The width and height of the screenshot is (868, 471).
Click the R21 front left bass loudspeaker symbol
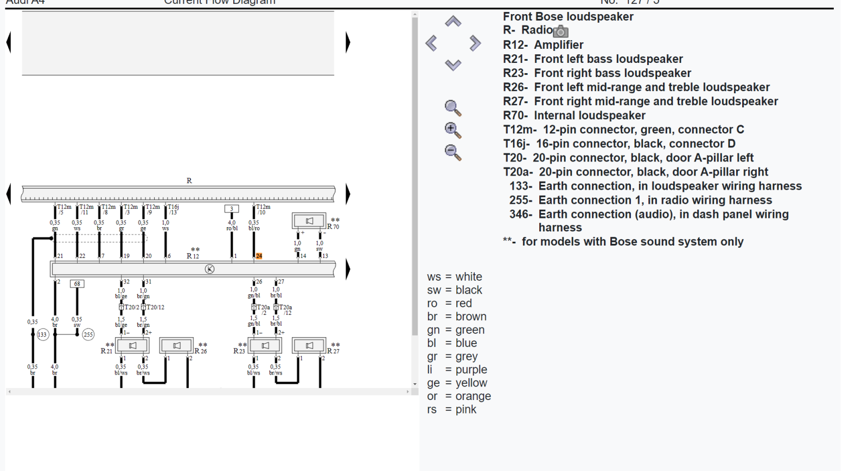[132, 345]
